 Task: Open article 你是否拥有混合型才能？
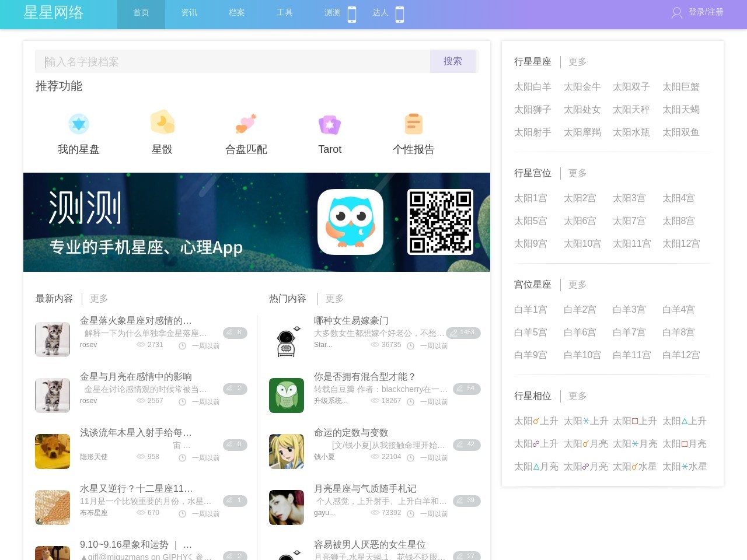(x=365, y=377)
